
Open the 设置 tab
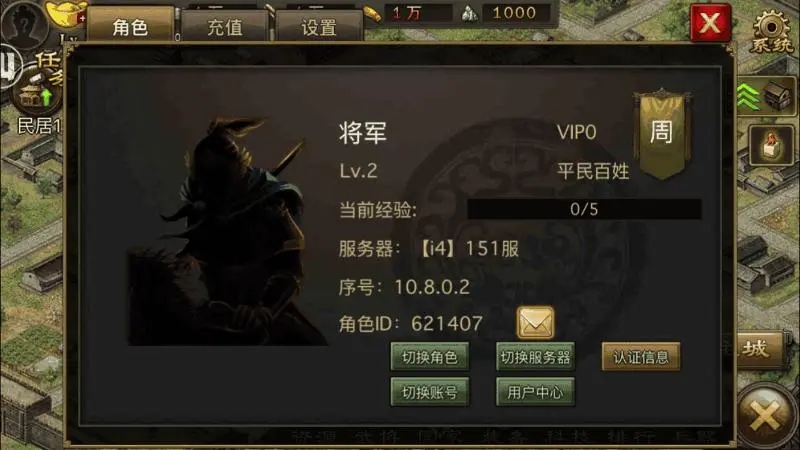319,27
